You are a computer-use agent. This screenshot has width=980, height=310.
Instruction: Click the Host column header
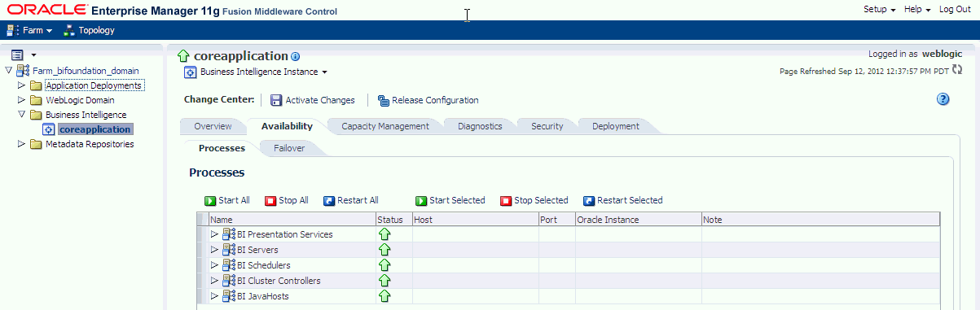click(x=475, y=220)
